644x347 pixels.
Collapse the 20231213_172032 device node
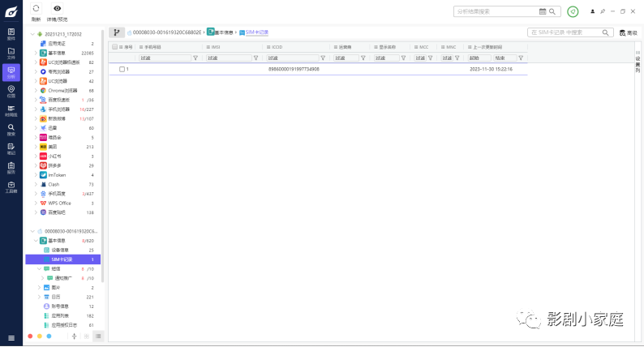pos(32,34)
